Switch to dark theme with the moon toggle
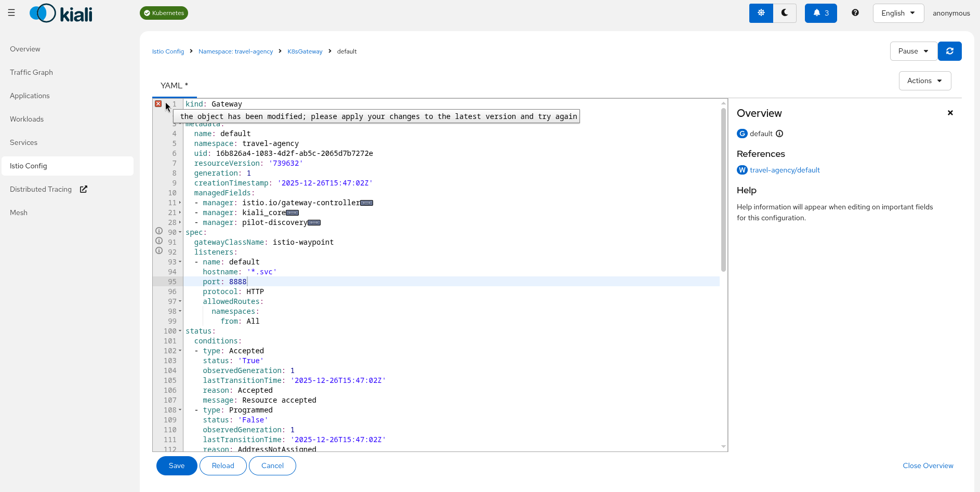Screen dimensions: 980x492 (785, 12)
